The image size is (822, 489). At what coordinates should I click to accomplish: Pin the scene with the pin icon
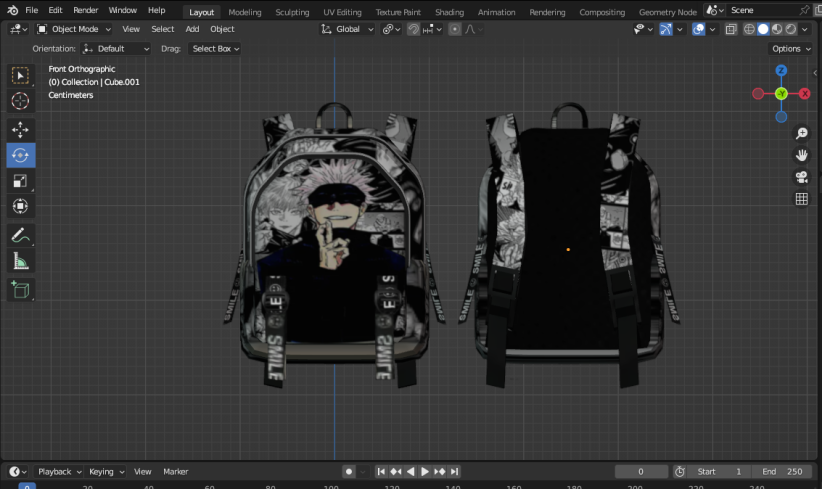(x=804, y=10)
